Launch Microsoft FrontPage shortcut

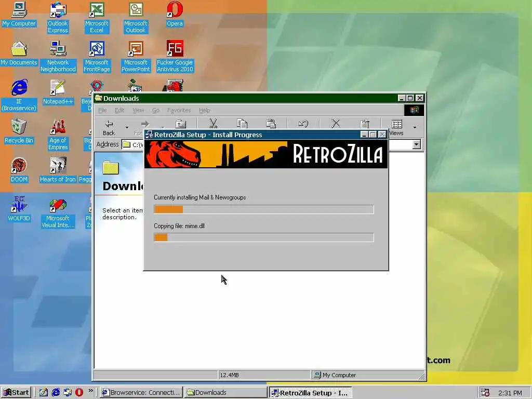click(97, 57)
